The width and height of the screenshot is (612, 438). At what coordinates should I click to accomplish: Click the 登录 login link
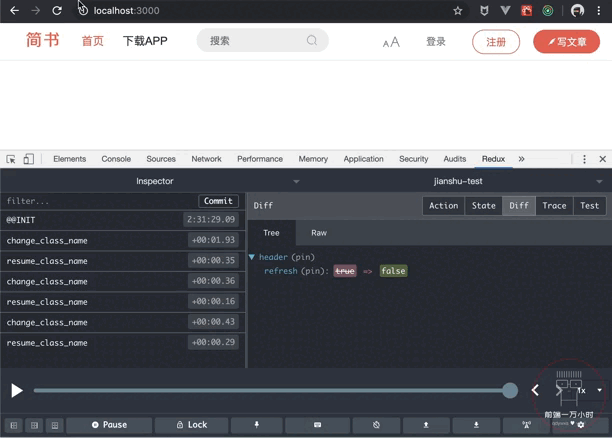(x=436, y=41)
